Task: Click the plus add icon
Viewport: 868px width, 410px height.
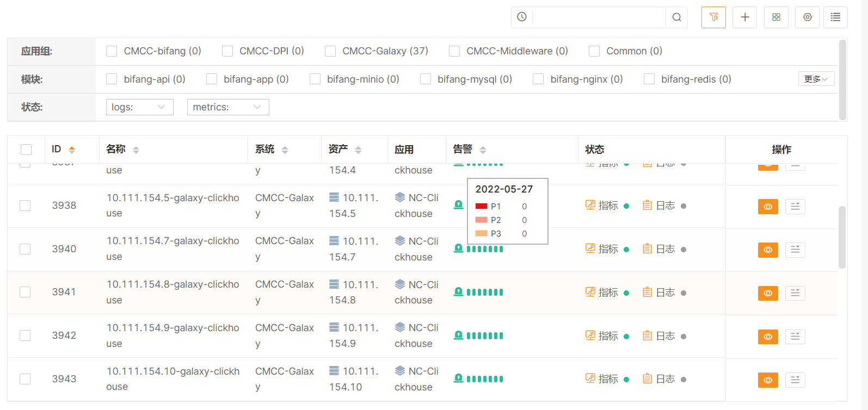Action: tap(744, 17)
